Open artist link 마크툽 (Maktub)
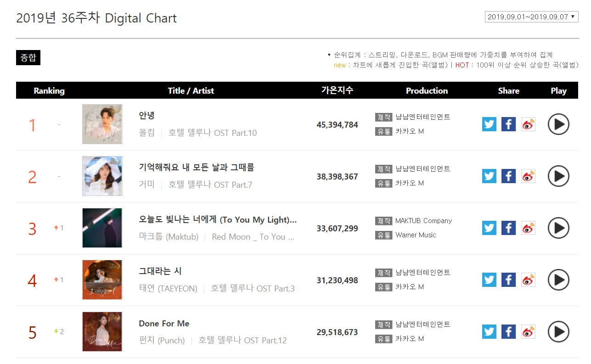This screenshot has height=364, width=591. tap(169, 237)
